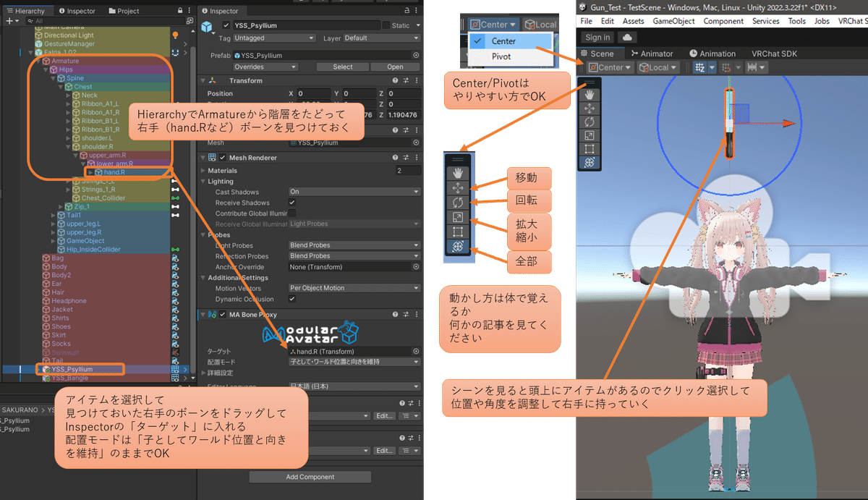The image size is (868, 500).
Task: Select the Rotate tool in Scene window palette
Action: [589, 122]
